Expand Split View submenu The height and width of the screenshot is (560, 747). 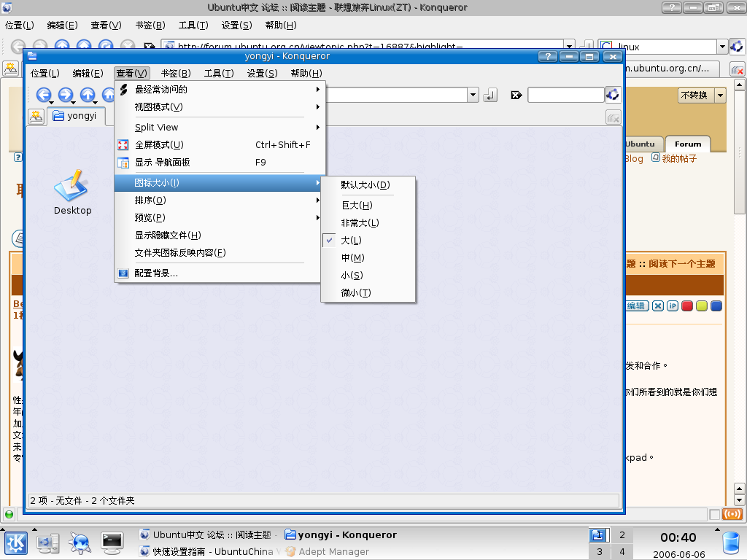220,127
